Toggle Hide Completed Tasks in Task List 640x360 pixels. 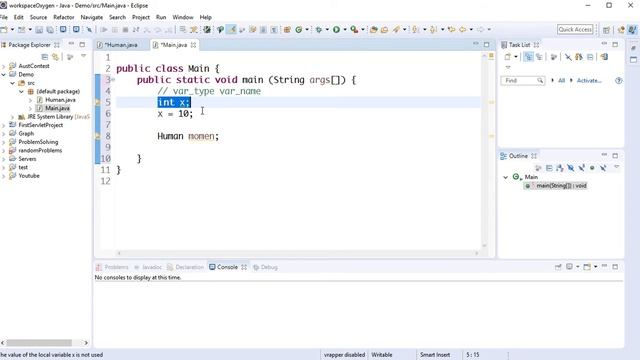click(x=568, y=57)
